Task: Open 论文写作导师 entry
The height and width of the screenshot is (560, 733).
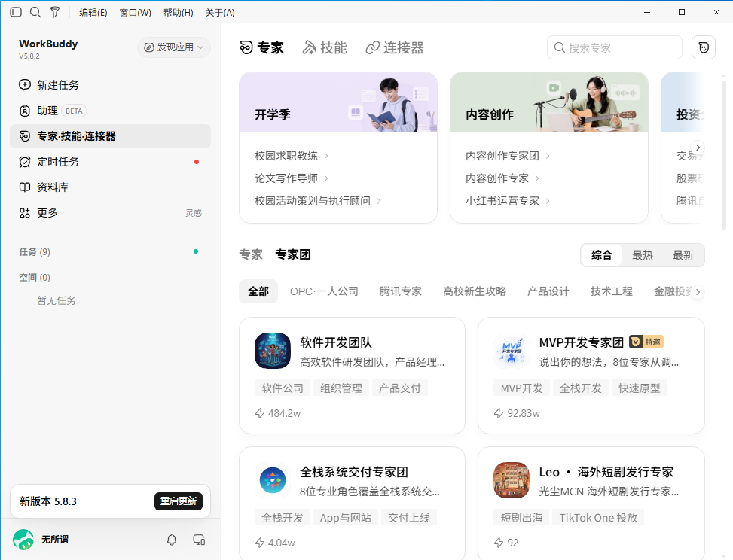Action: [292, 178]
